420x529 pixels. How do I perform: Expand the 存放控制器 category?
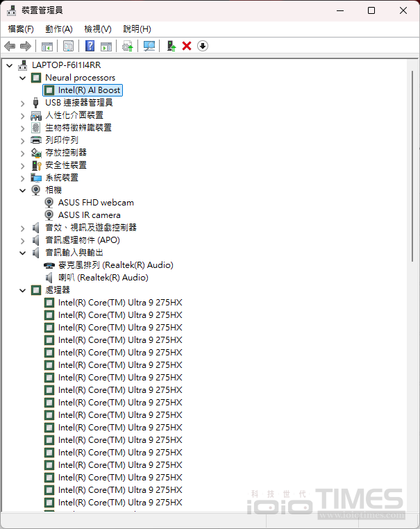(x=23, y=153)
